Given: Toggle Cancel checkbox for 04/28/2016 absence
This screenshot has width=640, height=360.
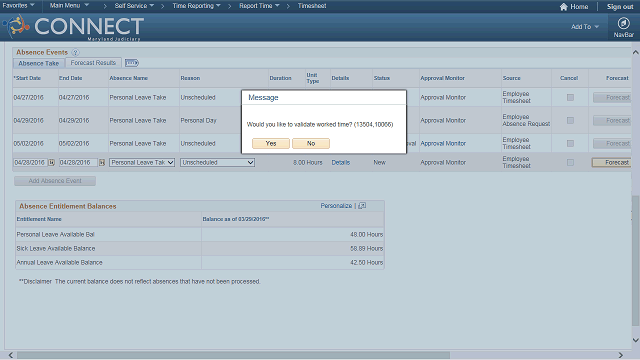Looking at the screenshot, I should [x=570, y=162].
